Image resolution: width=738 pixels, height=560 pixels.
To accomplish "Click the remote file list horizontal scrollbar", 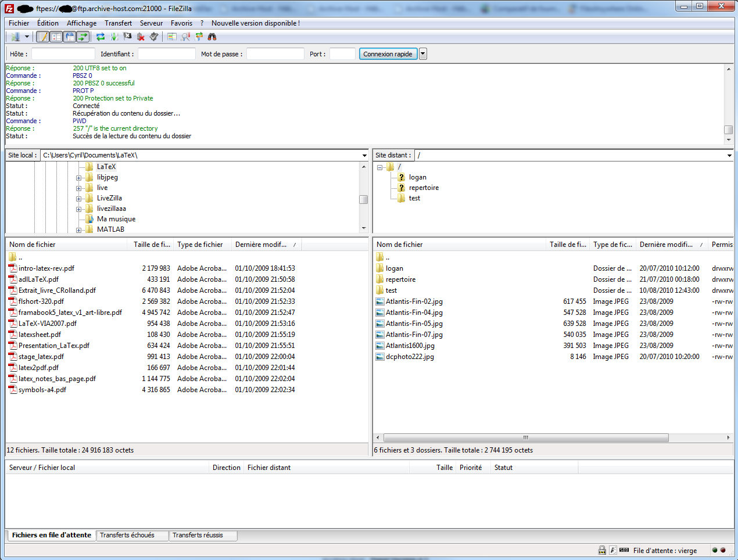I will [x=525, y=438].
